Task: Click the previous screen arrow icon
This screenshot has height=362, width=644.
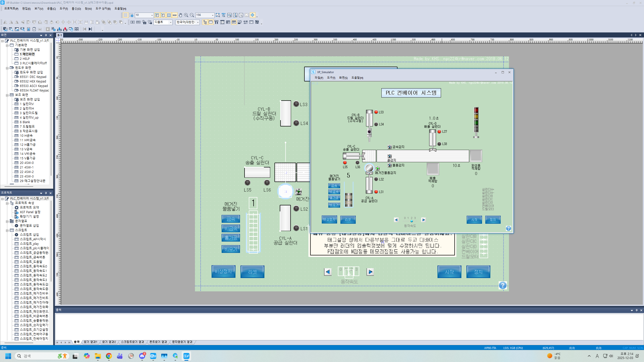Action: pos(85,29)
